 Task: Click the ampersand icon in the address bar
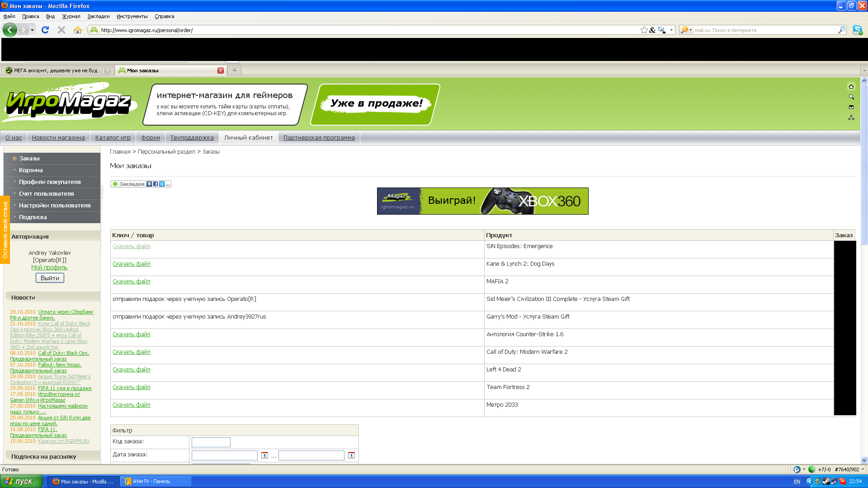tap(652, 30)
